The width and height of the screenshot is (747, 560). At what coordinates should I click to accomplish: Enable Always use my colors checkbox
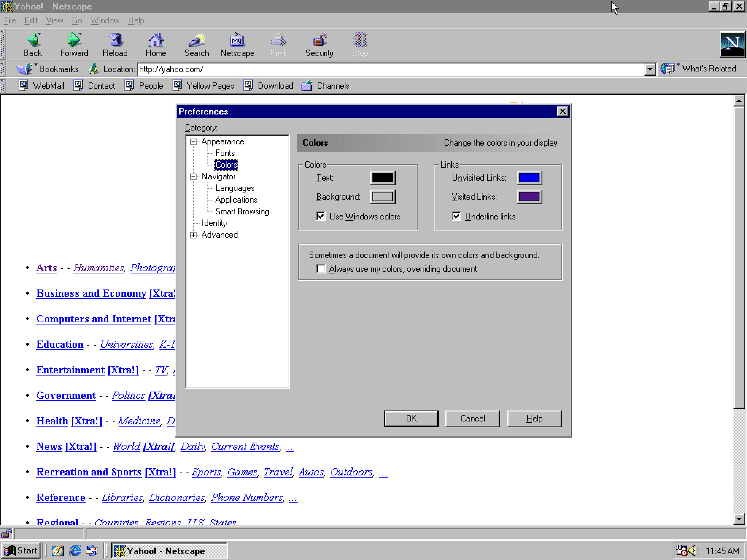pos(321,269)
